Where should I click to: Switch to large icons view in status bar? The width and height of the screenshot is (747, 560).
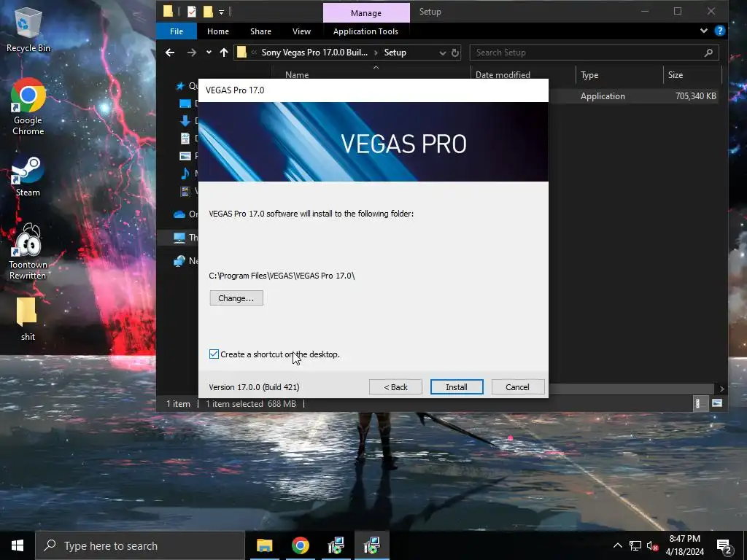pyautogui.click(x=716, y=403)
